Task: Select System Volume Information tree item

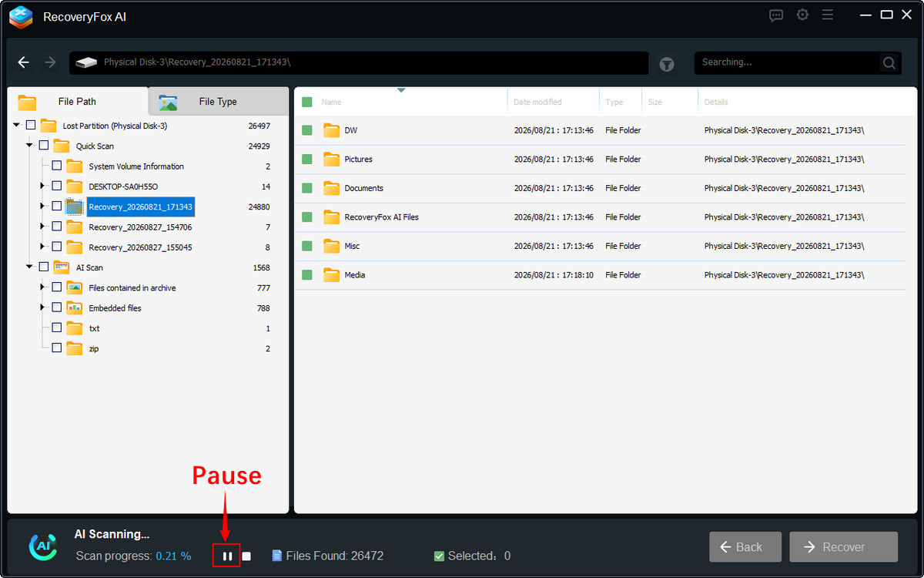Action: 136,166
